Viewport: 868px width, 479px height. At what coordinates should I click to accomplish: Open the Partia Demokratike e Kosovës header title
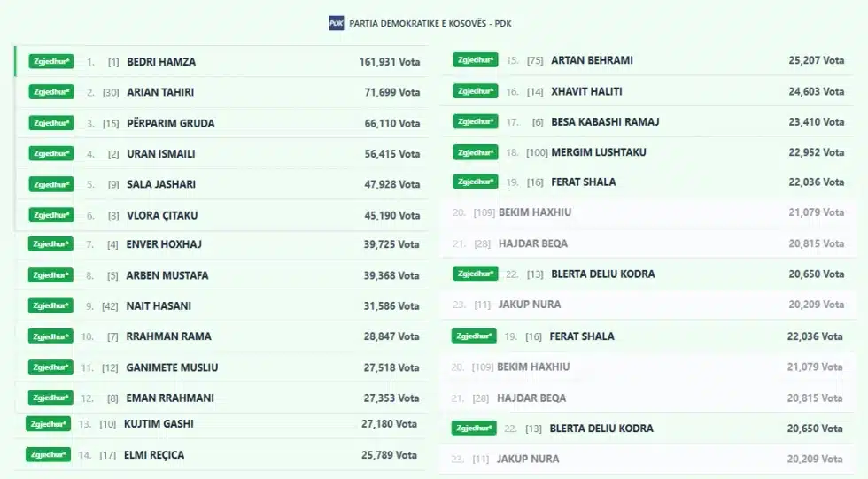[x=431, y=23]
